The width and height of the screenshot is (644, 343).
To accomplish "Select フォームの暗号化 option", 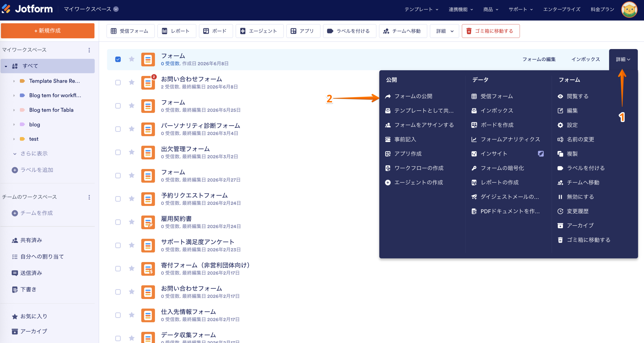I will point(498,168).
